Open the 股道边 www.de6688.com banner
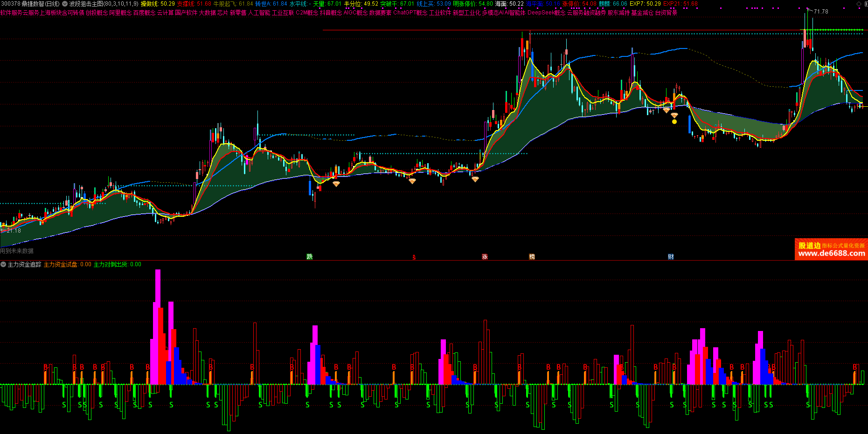Image resolution: width=868 pixels, height=434 pixels. 831,249
